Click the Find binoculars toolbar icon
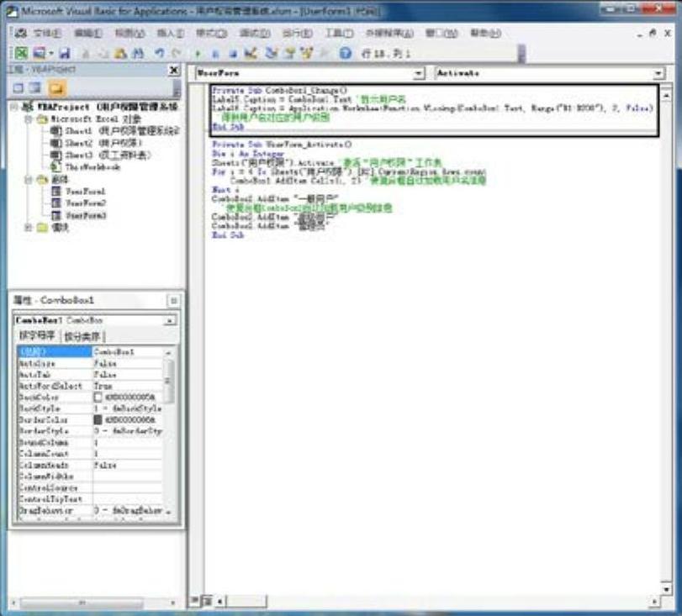This screenshot has width=682, height=616. 138,54
